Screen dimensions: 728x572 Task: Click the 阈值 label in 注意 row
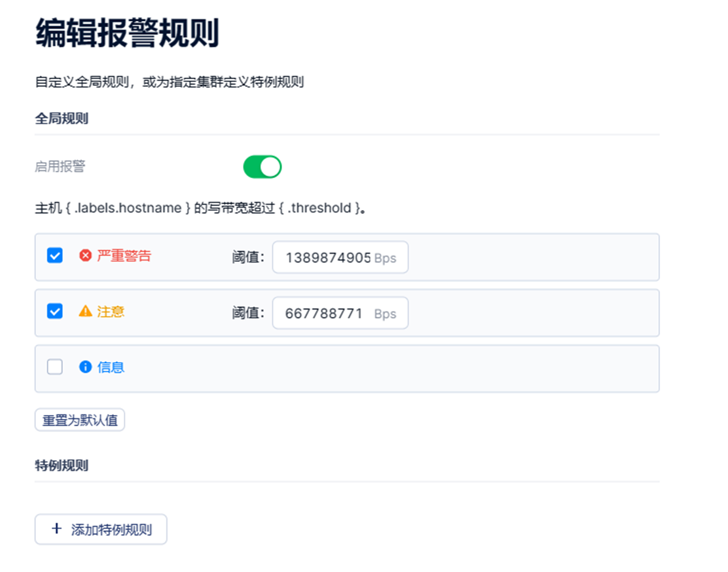pos(248,313)
